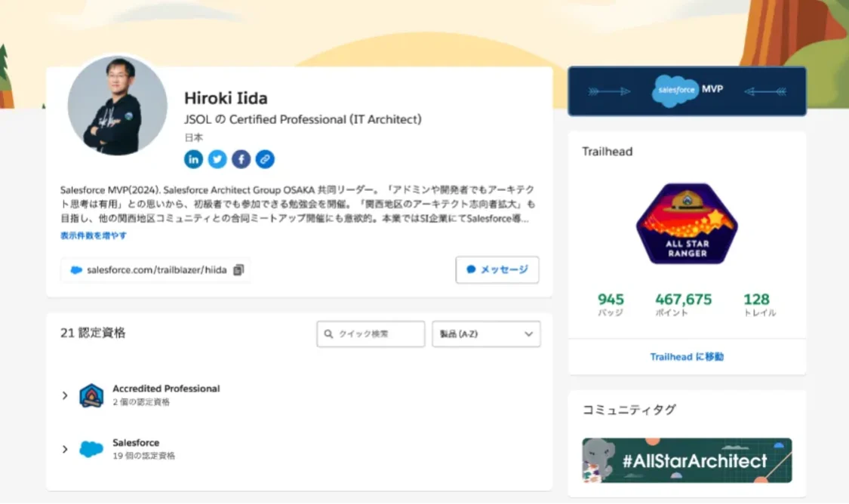The image size is (849, 504).
Task: Open the Facebook profile icon
Action: click(241, 159)
